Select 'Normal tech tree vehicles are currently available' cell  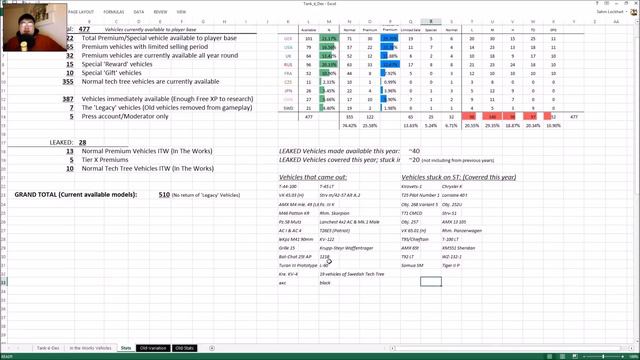[150, 82]
